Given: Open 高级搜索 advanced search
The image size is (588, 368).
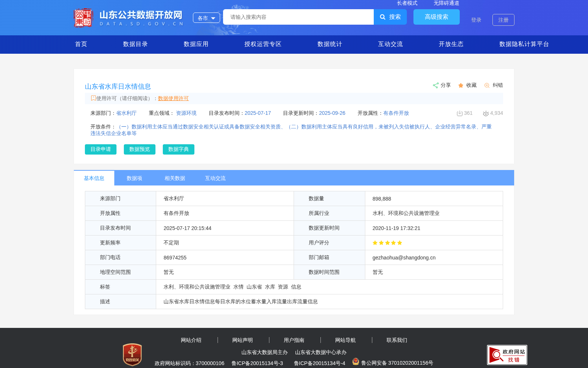Looking at the screenshot, I should tap(437, 17).
